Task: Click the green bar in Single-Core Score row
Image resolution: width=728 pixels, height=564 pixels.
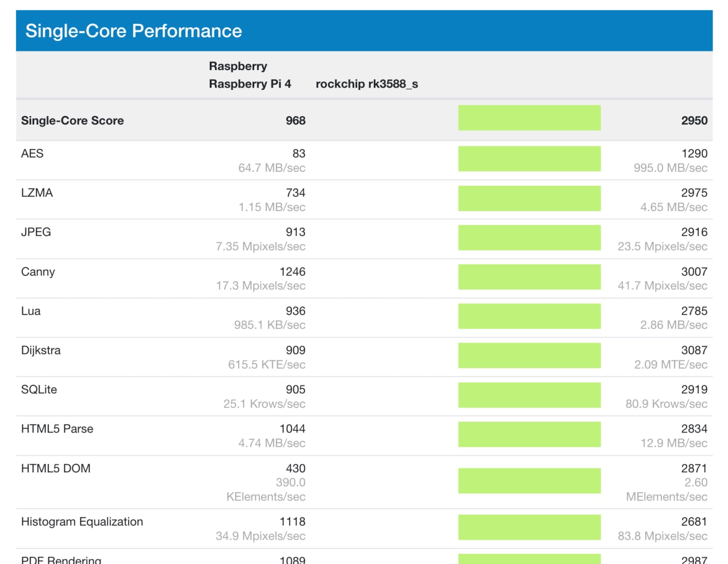Action: pos(529,118)
